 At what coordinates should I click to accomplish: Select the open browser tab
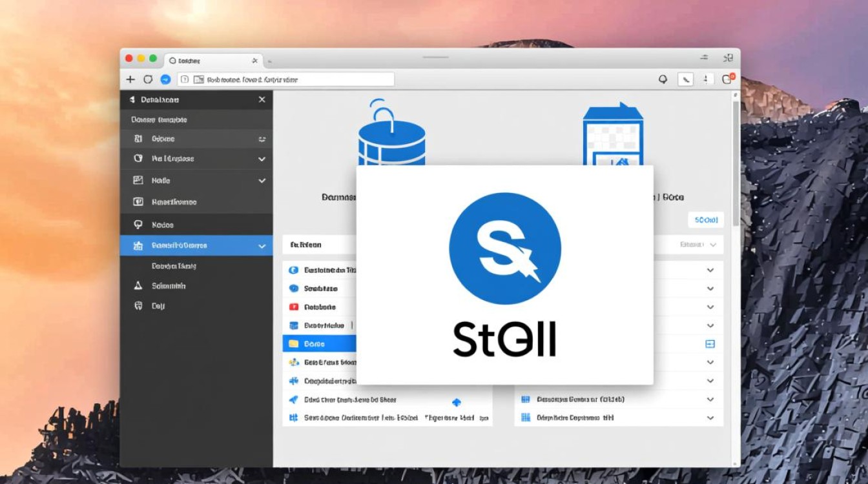(x=213, y=60)
